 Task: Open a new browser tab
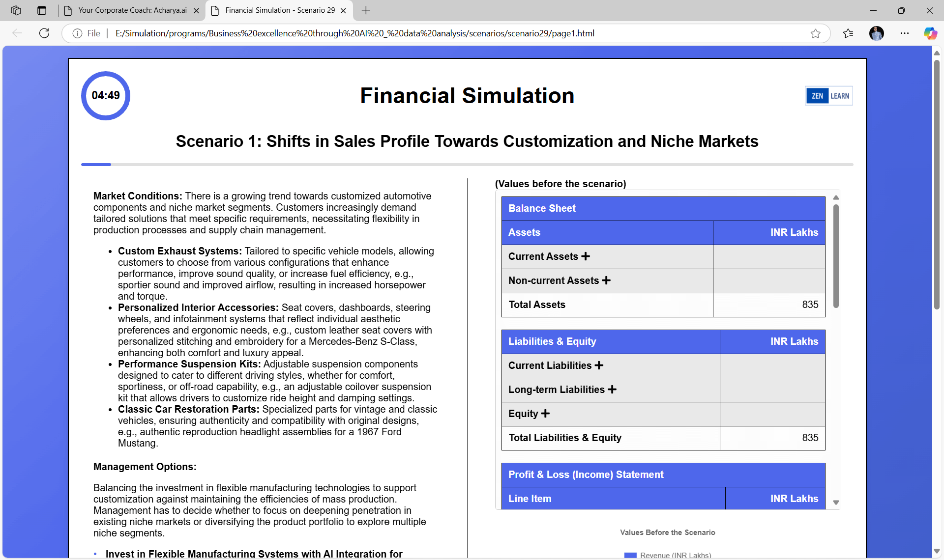tap(366, 10)
